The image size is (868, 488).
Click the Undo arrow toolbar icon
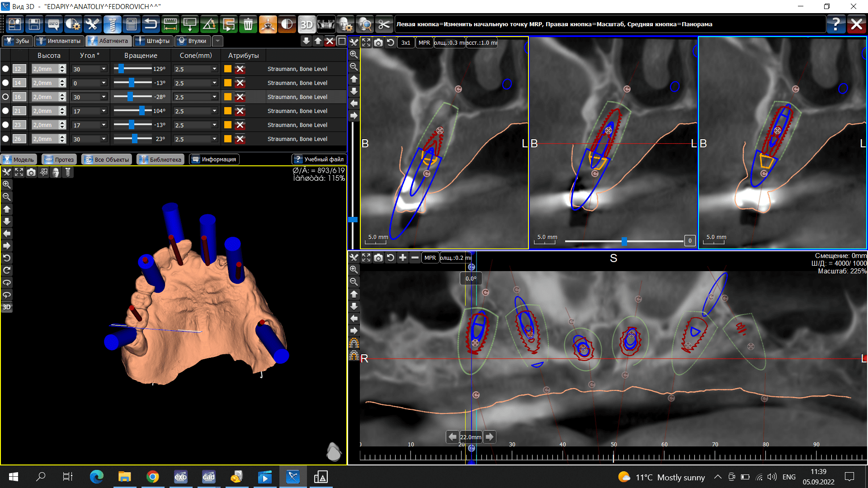pyautogui.click(x=151, y=24)
